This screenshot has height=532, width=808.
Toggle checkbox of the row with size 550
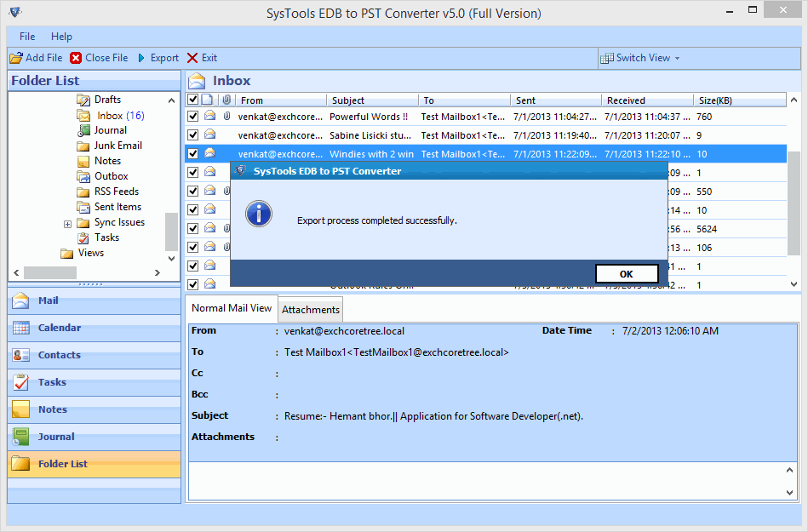[192, 191]
